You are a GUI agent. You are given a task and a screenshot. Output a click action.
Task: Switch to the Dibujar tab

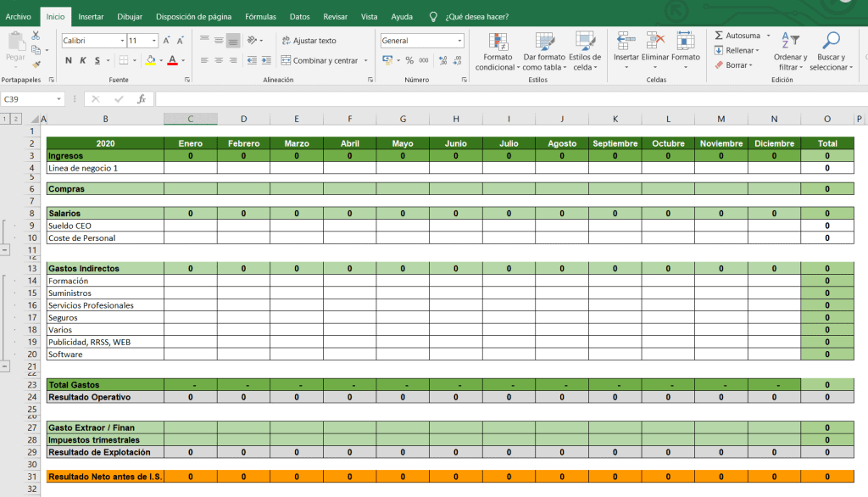point(130,17)
